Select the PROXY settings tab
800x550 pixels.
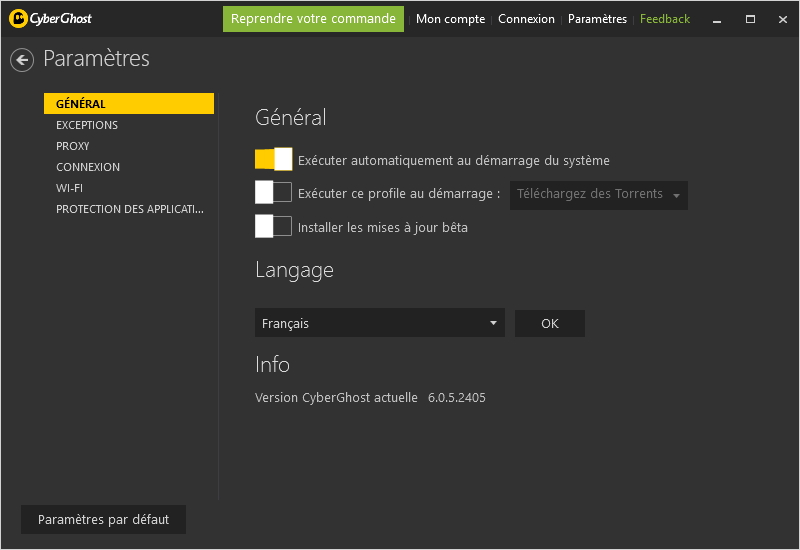pos(72,146)
